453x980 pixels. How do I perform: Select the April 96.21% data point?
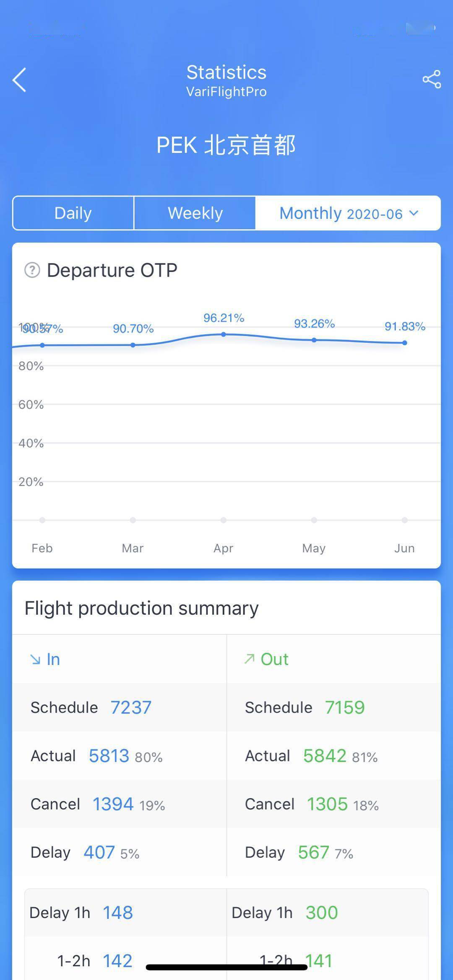point(224,334)
